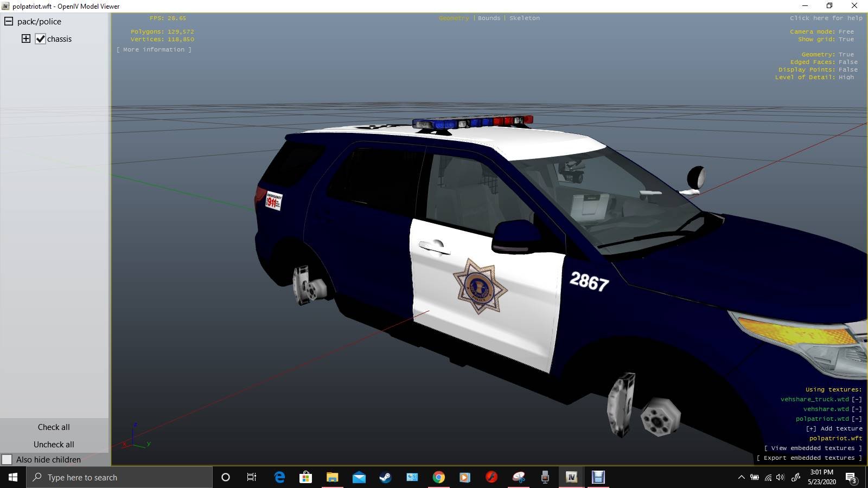Uncheck the chassis visibility checkbox

[x=40, y=39]
